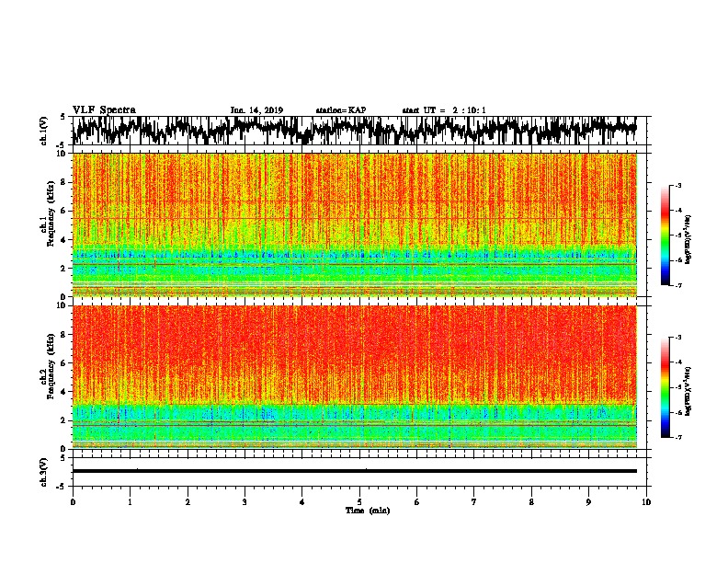This screenshot has height=563, width=728.
Task: Click the ch.1 color scale bar
Action: pos(665,236)
